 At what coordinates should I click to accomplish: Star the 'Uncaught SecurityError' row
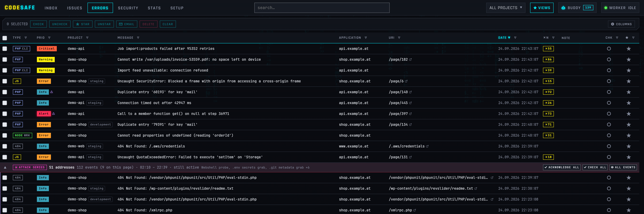(628, 81)
